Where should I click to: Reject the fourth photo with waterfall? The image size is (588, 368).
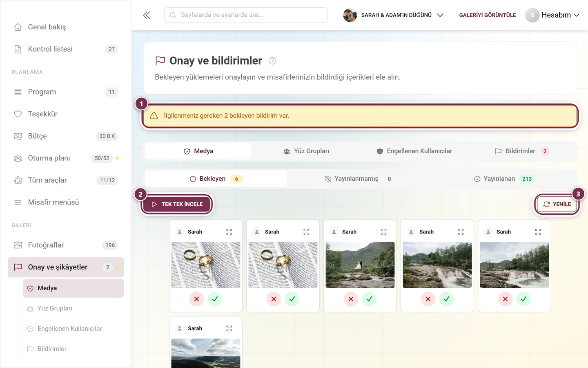pos(428,299)
